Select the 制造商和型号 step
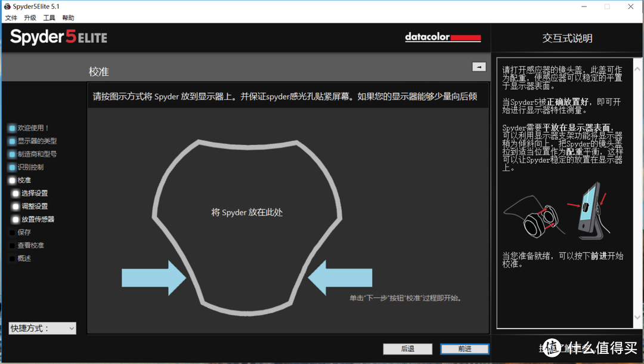Screen dimensions: 644x364 [x=33, y=154]
